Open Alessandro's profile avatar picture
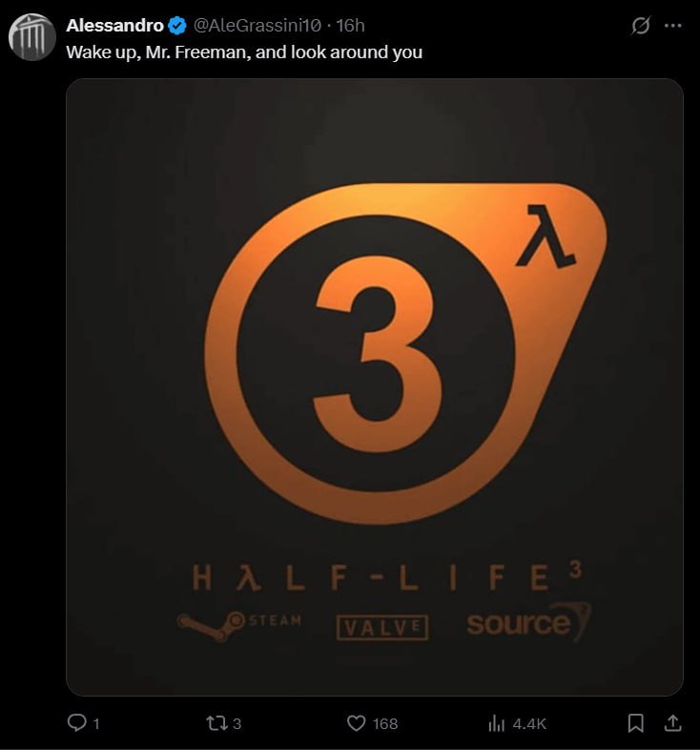700x750 pixels. 32,37
